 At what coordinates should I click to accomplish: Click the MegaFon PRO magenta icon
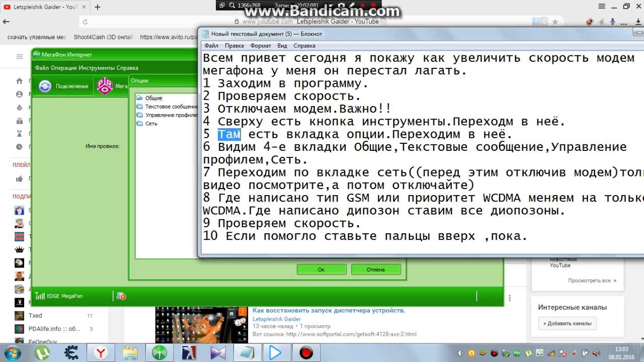coord(105,86)
